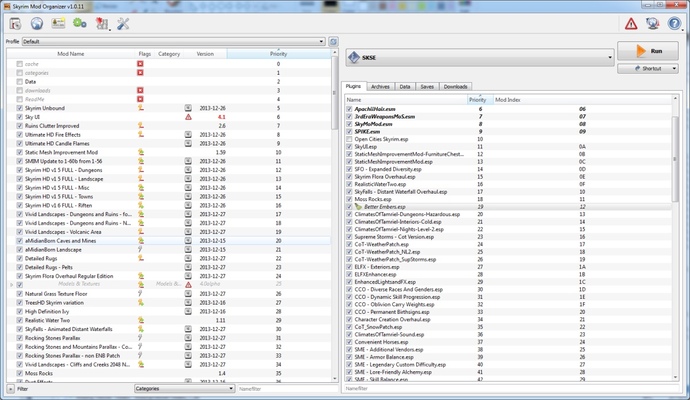
Task: Open the executables gears icon
Action: 80,23
